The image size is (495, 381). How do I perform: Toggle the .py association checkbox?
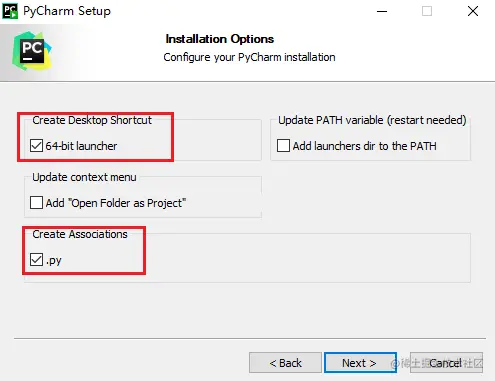coord(36,260)
